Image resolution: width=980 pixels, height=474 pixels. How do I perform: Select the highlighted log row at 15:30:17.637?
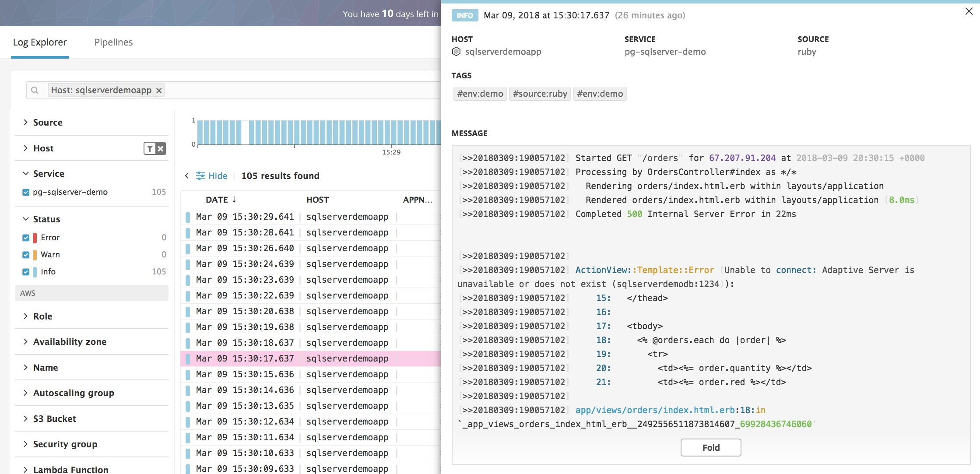pos(306,358)
